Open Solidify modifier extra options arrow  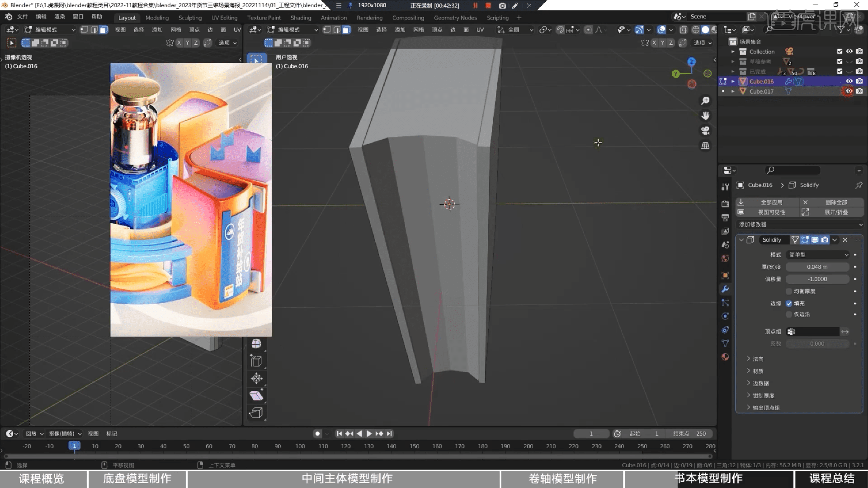(x=835, y=240)
